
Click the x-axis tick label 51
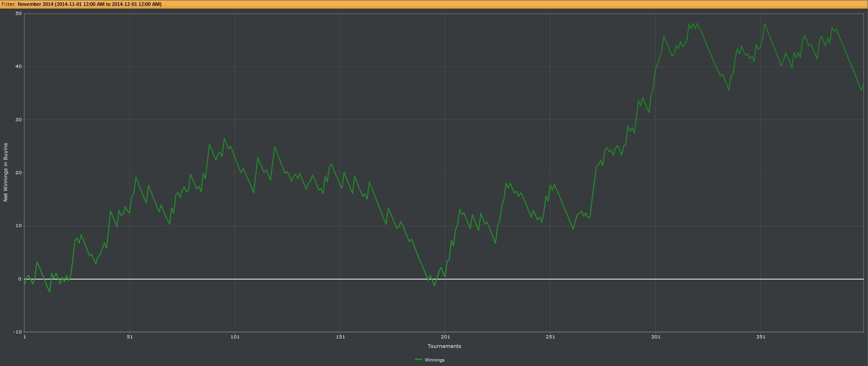point(130,337)
